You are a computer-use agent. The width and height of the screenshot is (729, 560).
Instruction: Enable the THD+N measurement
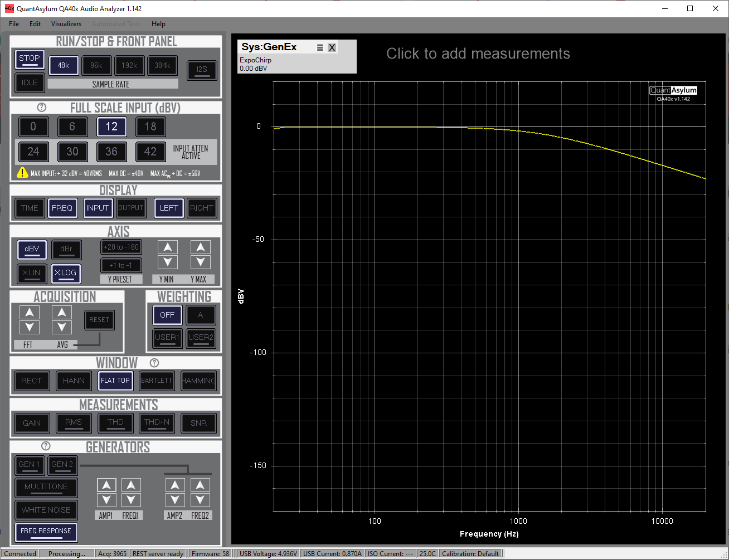[157, 423]
